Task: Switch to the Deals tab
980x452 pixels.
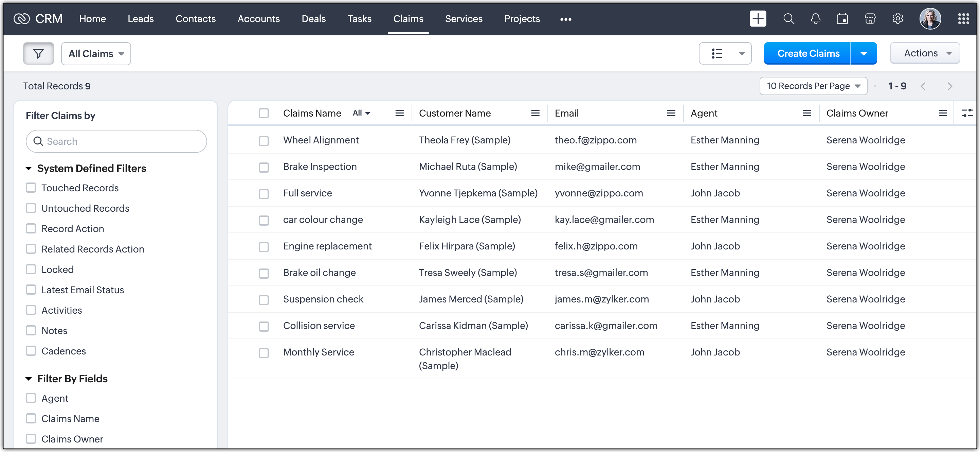Action: (x=313, y=19)
